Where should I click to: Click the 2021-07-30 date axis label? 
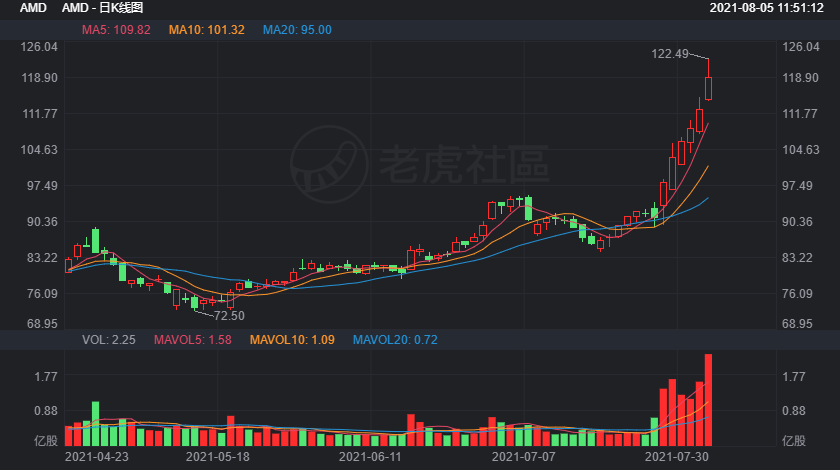click(677, 457)
